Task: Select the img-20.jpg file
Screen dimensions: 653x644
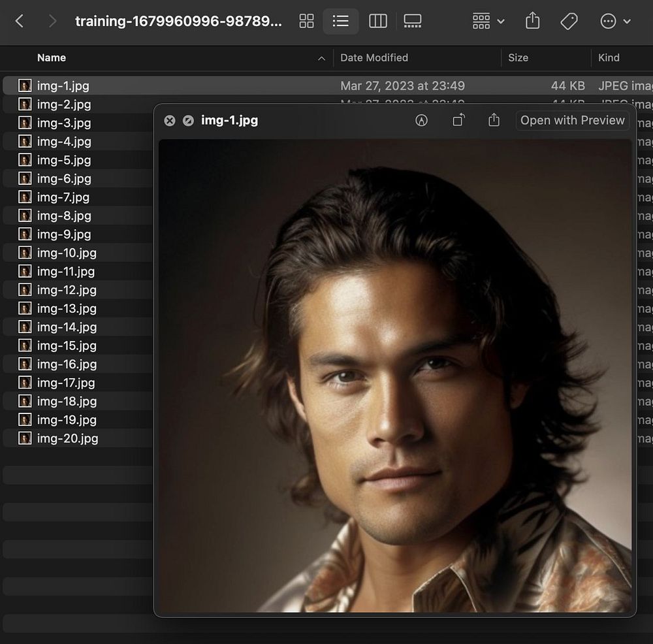Action: [x=67, y=438]
